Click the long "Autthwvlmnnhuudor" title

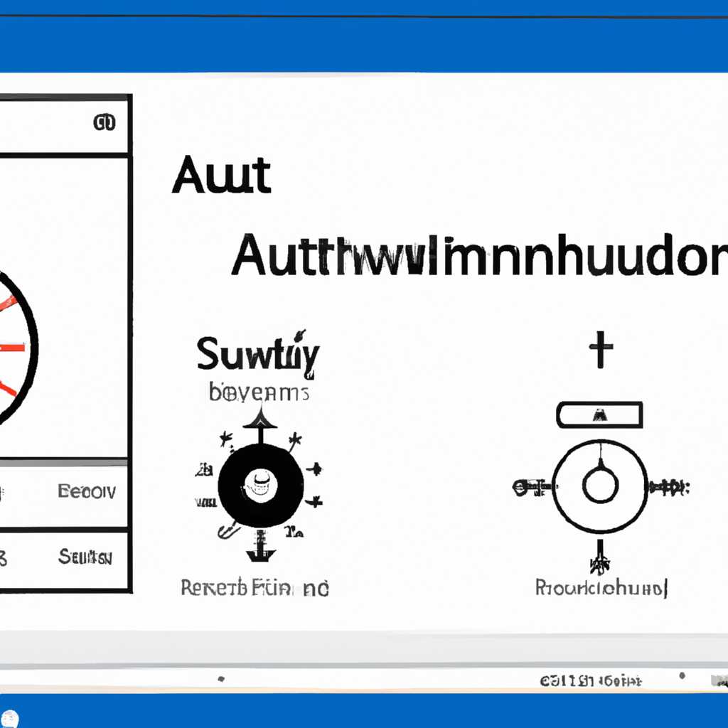pos(480,255)
